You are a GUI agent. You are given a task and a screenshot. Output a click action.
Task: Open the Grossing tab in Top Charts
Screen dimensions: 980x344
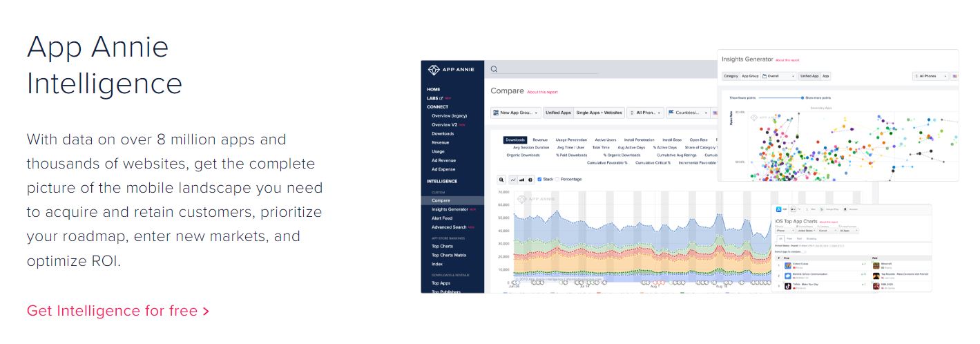[x=811, y=238]
